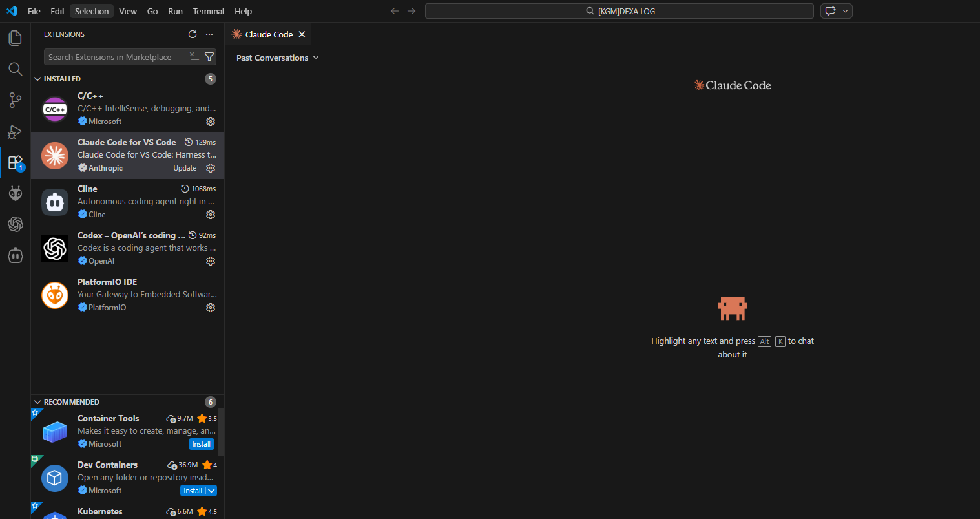The width and height of the screenshot is (980, 519).
Task: Select the Container Tools extension title
Action: click(108, 418)
